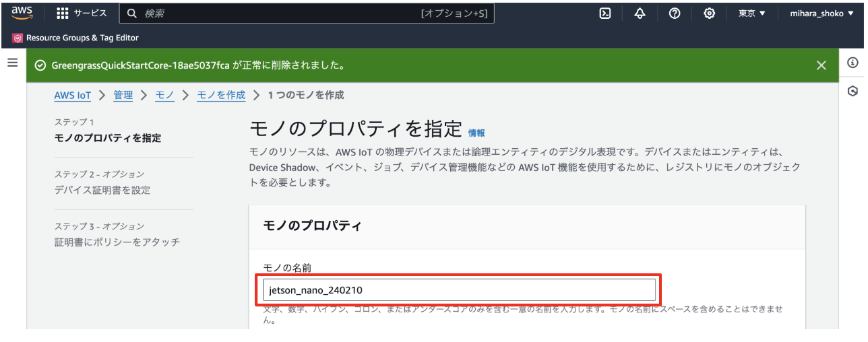The height and width of the screenshot is (342, 868).
Task: Open settings gear icon in top bar
Action: 709,13
